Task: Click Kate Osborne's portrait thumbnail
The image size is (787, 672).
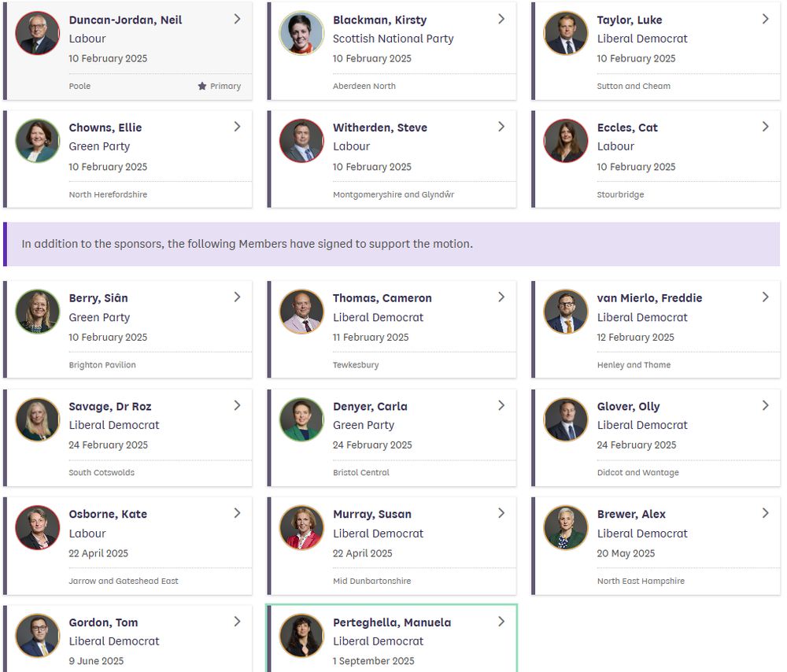Action: tap(37, 527)
